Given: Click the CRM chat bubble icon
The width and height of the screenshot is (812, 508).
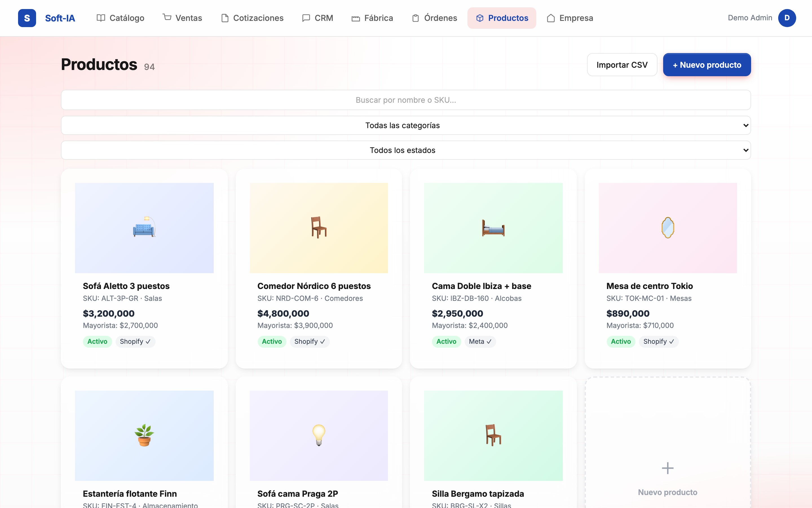Looking at the screenshot, I should click(x=306, y=18).
